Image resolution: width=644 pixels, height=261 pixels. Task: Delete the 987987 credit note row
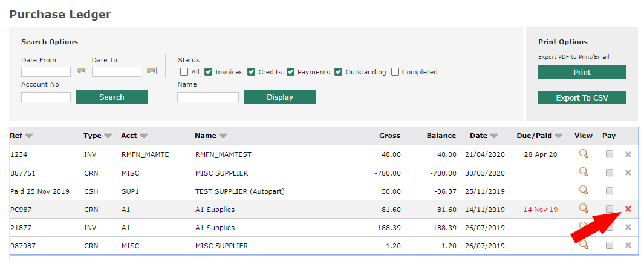[628, 245]
